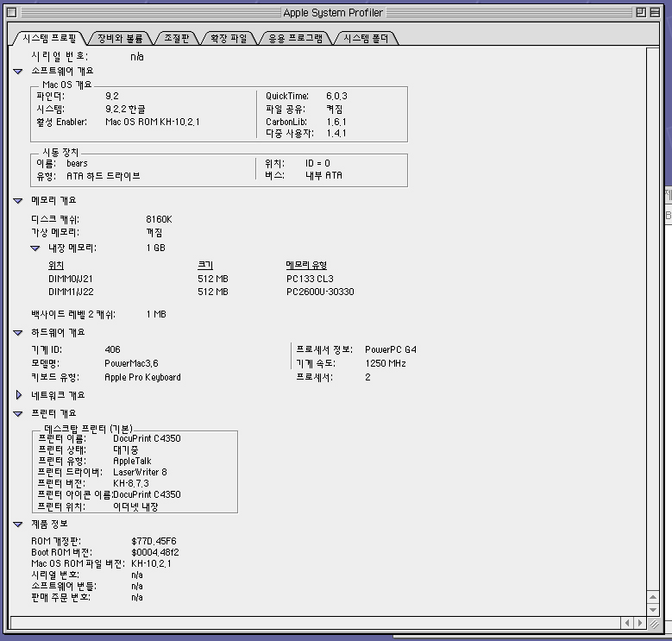Switch to the 장비와 볼륨 tab

point(120,39)
